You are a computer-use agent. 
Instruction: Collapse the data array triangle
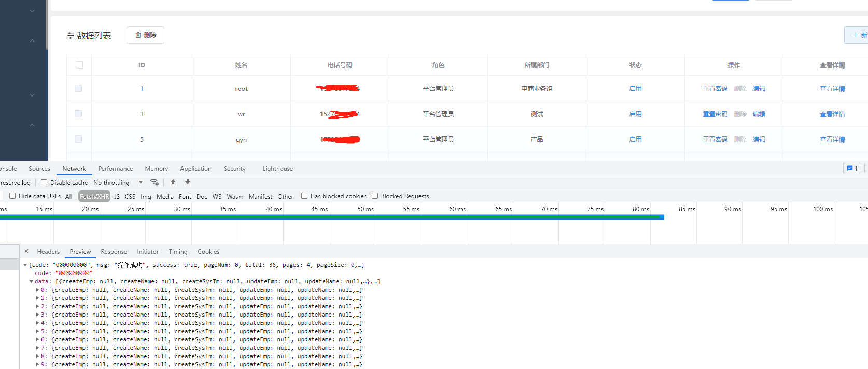tap(31, 281)
